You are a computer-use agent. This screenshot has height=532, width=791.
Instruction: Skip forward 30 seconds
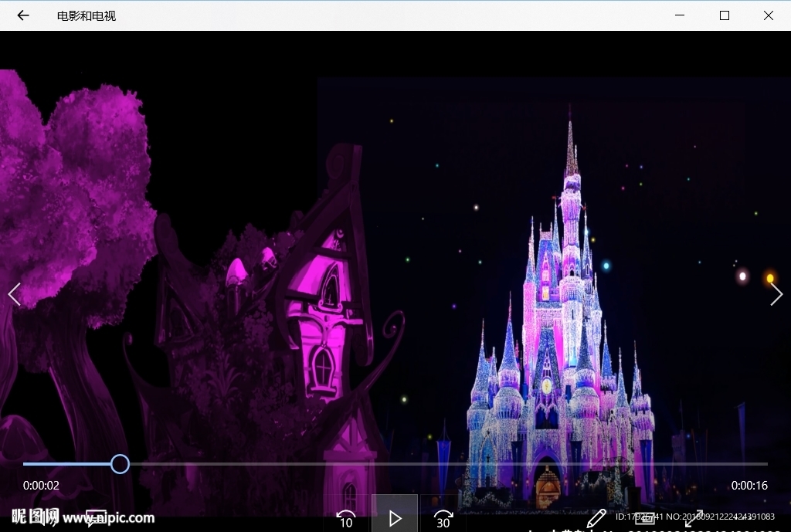[443, 518]
